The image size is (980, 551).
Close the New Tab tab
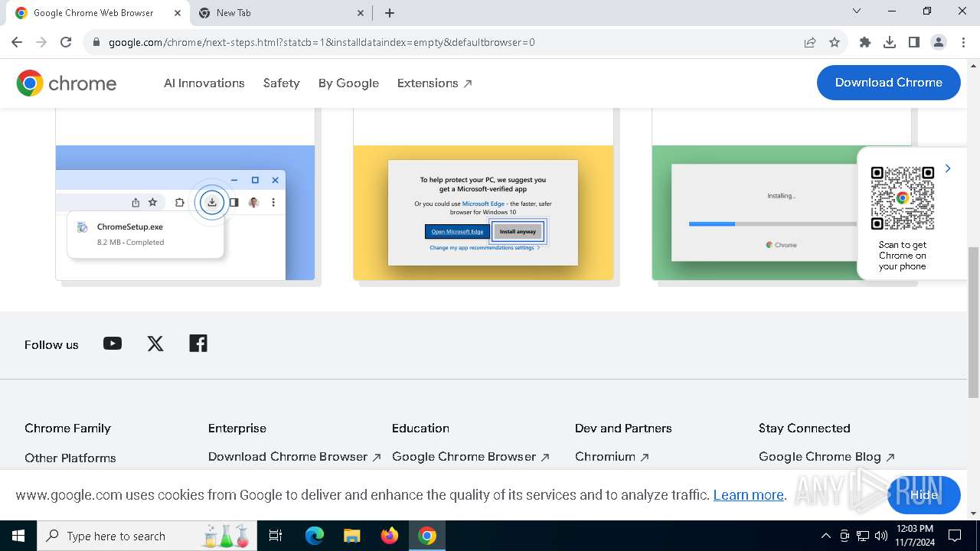coord(361,13)
